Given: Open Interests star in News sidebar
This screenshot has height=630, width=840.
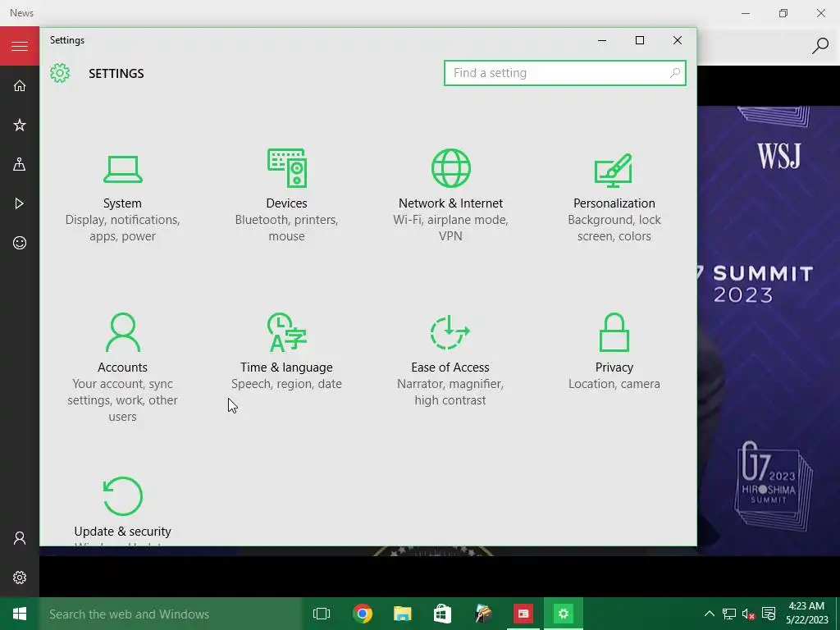Looking at the screenshot, I should click(20, 125).
